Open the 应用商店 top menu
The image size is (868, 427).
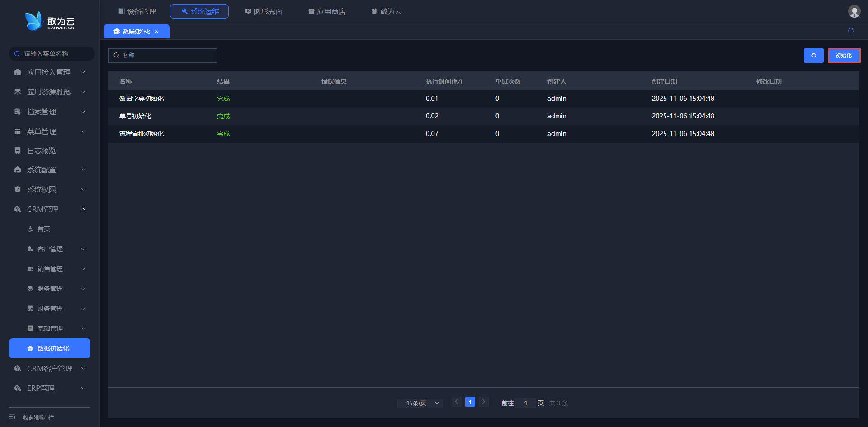coord(327,11)
